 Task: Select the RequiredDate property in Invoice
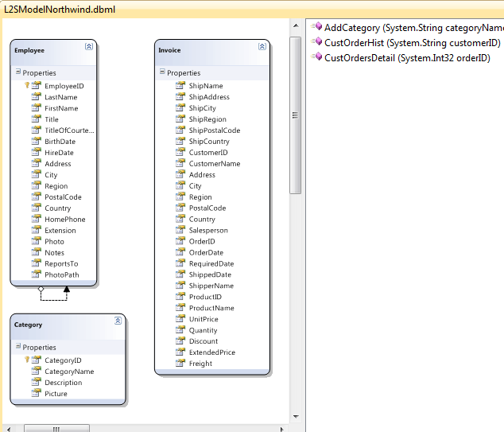pos(211,263)
